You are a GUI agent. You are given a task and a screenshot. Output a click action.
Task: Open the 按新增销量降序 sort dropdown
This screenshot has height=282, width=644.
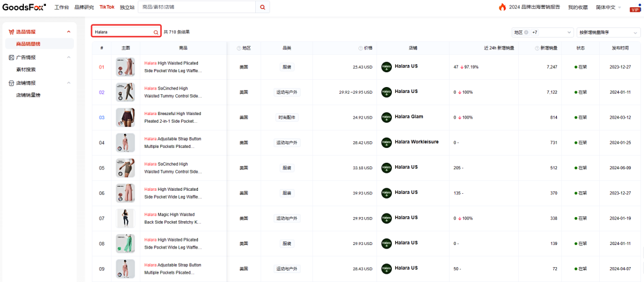pos(608,32)
